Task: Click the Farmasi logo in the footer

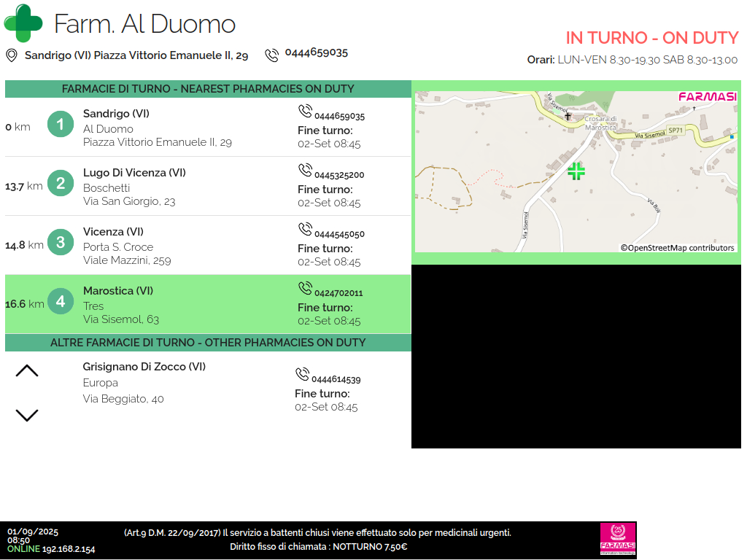Action: tap(617, 540)
